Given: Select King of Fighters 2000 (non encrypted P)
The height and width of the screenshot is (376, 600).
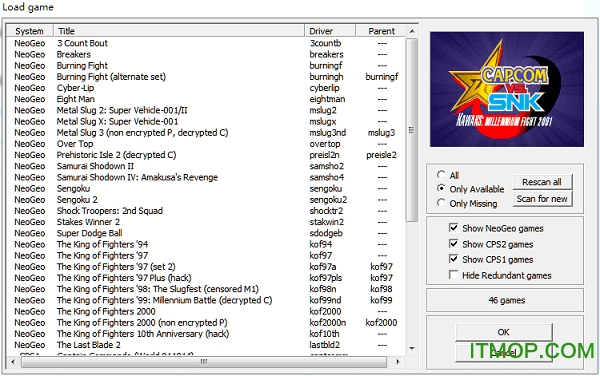Looking at the screenshot, I should tap(206, 322).
